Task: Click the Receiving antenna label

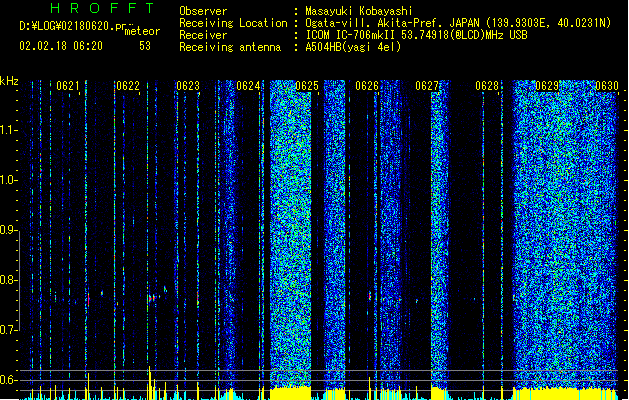Action: coord(230,47)
